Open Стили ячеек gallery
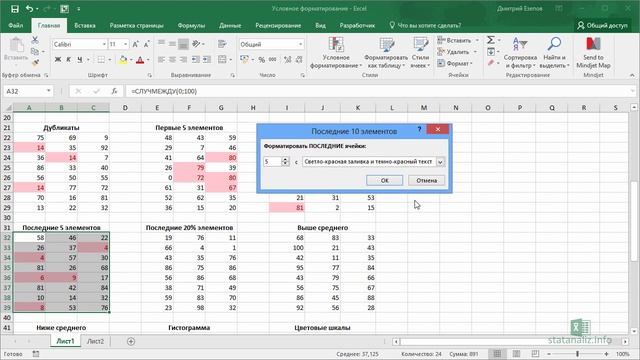 coord(420,53)
